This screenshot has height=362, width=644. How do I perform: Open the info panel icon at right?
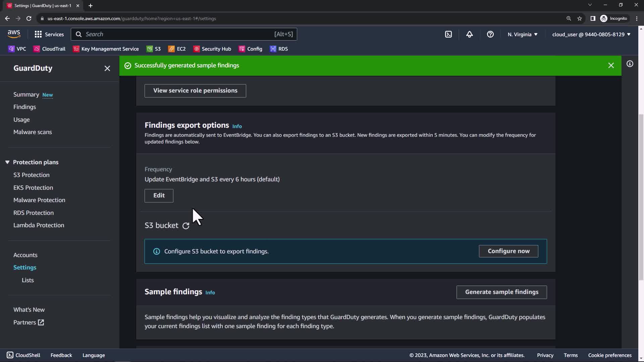tap(630, 64)
